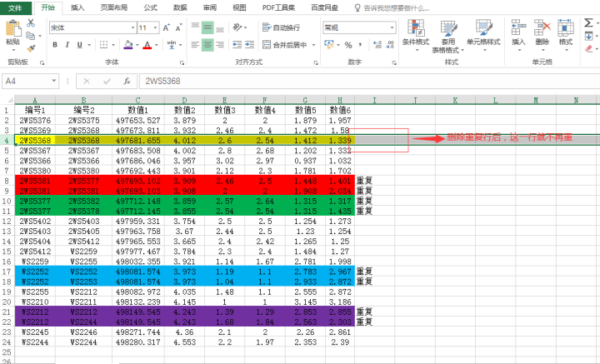Apply comma style

pos(360,45)
